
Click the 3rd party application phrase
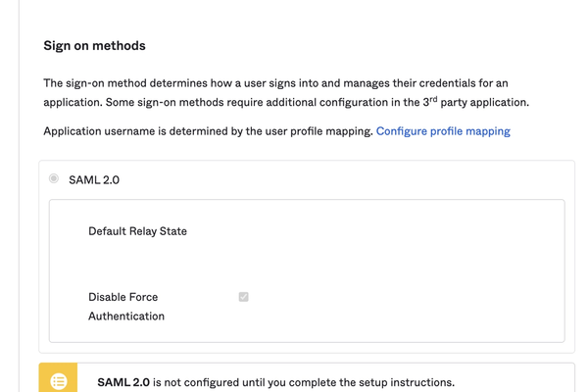pos(478,102)
